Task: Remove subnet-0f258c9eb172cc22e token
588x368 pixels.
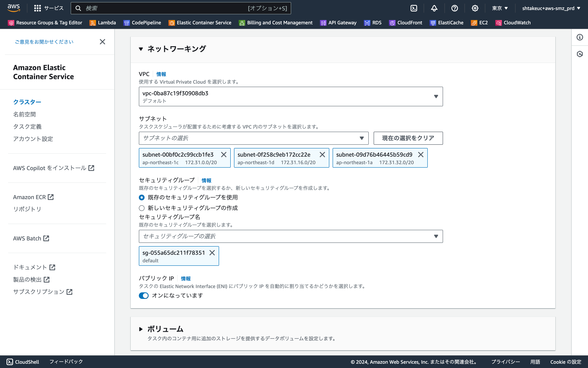Action: pyautogui.click(x=322, y=155)
